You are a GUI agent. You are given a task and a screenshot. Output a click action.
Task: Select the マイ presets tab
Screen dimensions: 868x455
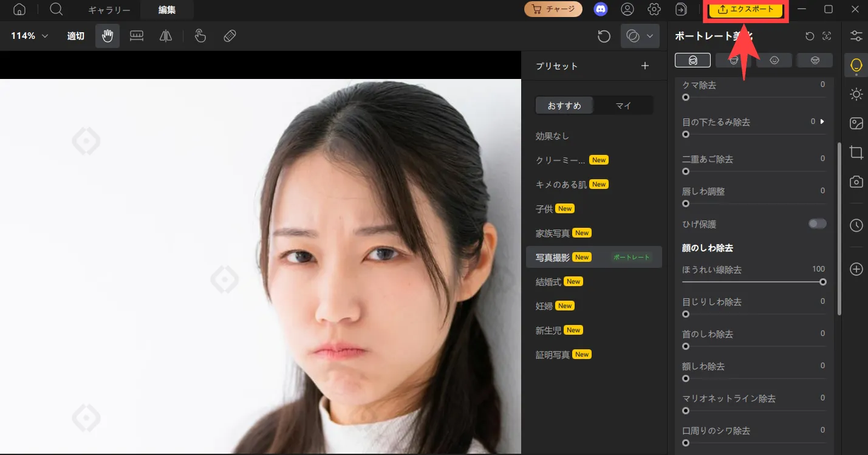pyautogui.click(x=623, y=106)
